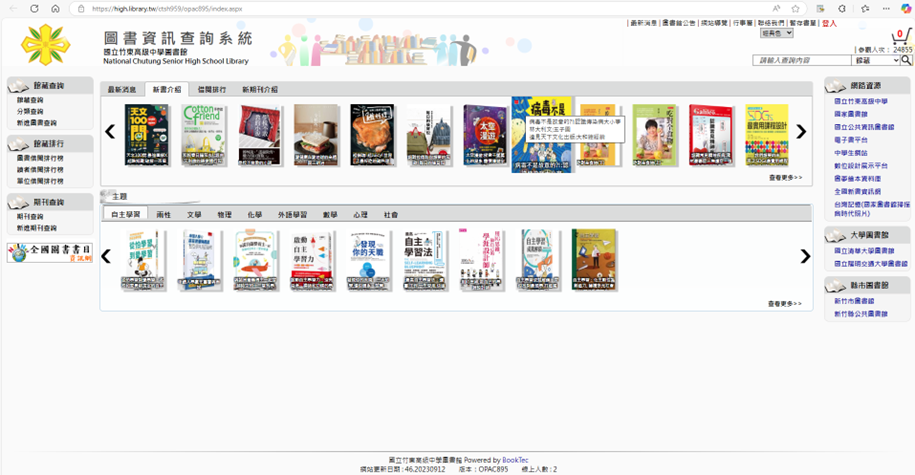
Task: Select the 外語學習 subject tab
Action: point(292,214)
